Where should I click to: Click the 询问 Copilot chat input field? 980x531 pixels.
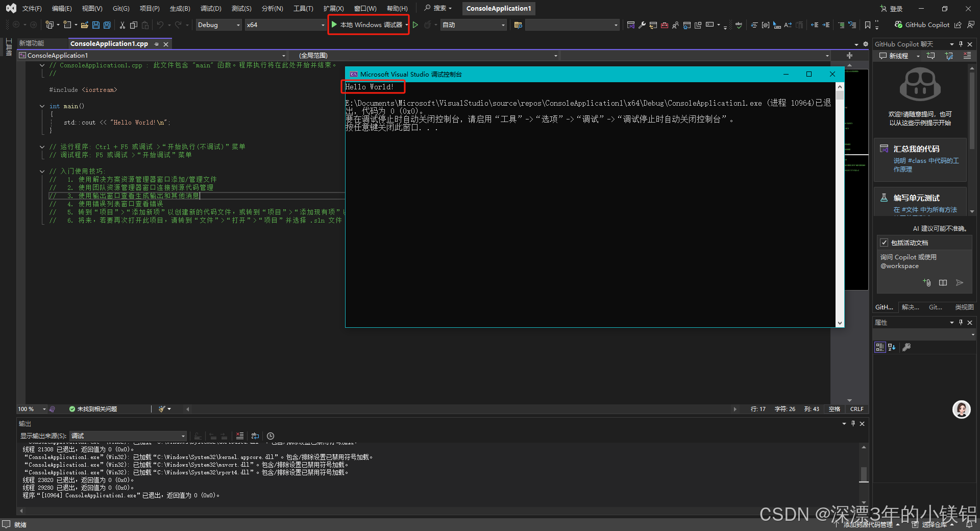coord(924,262)
